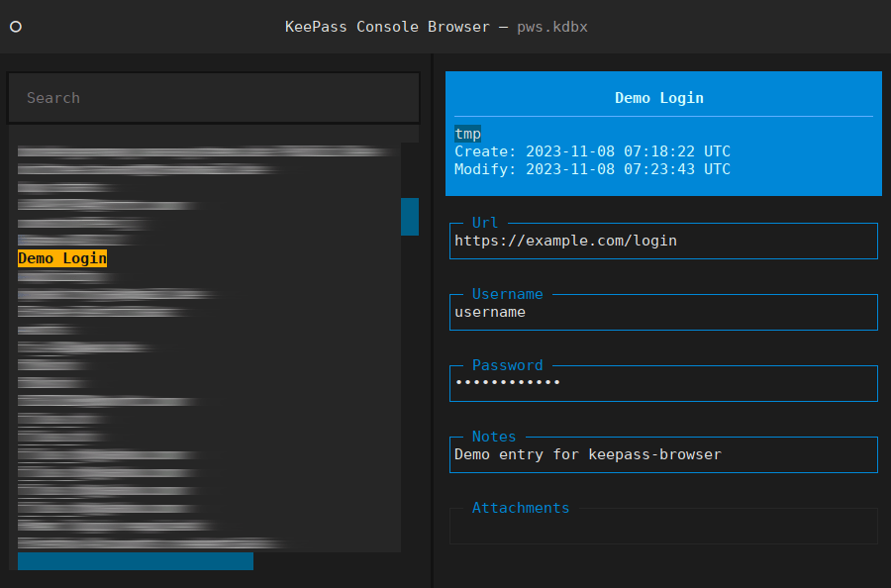Click the Modify timestamp line

coord(592,169)
